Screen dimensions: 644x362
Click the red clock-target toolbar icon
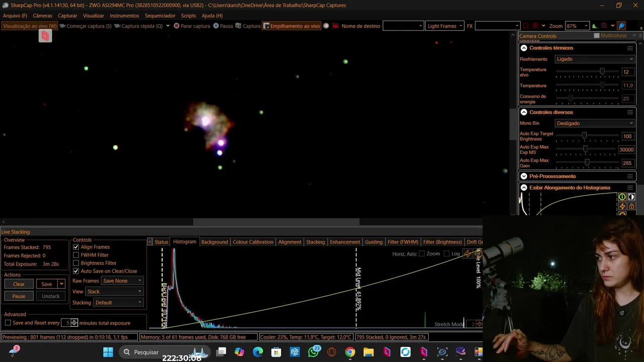coord(604,26)
